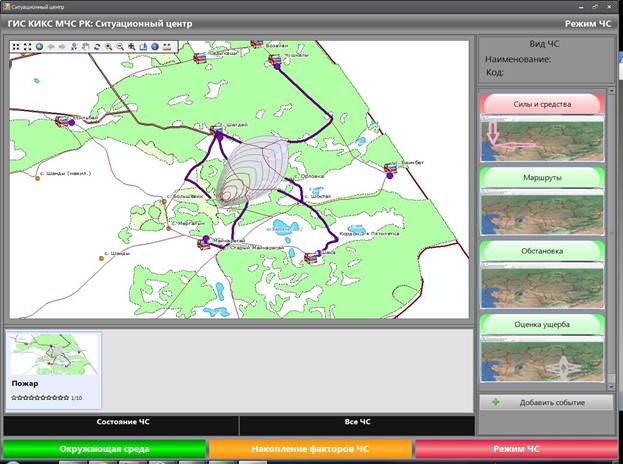Click the zoom out magnifier icon

(120, 46)
